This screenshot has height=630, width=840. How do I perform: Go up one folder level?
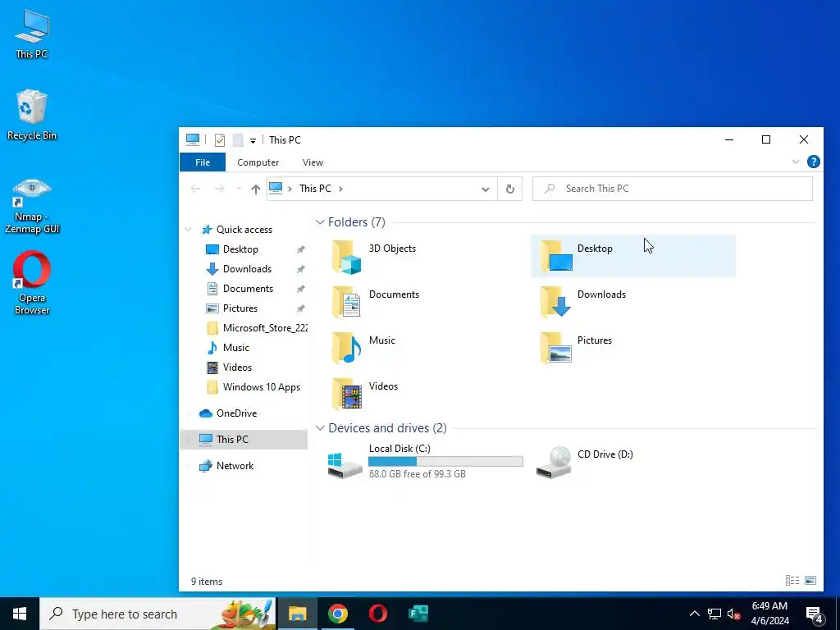(x=256, y=189)
